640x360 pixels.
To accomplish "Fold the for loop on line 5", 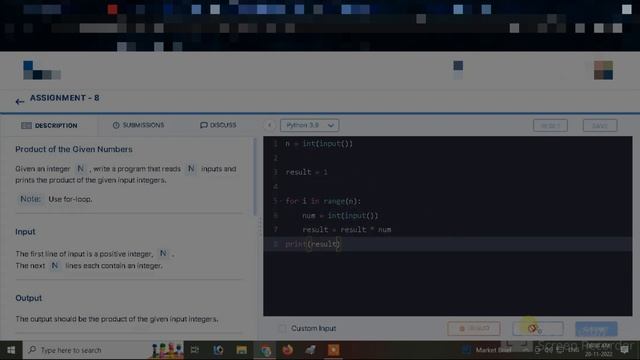I will 280,201.
